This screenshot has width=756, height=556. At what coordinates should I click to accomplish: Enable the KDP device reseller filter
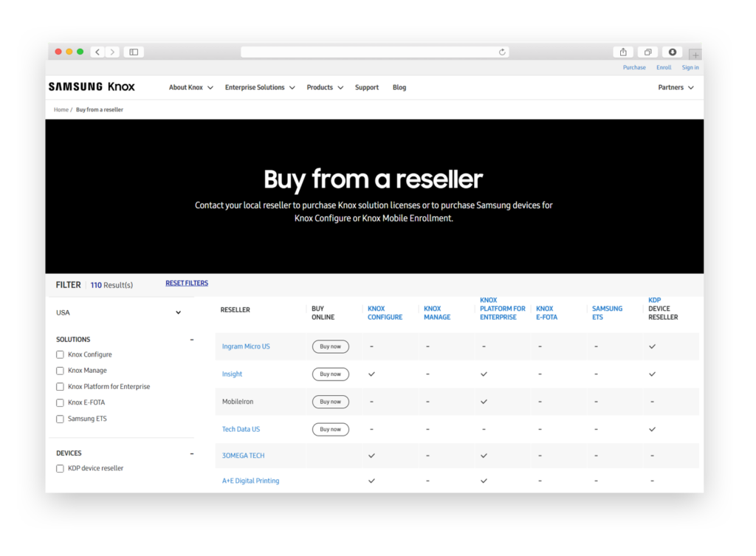60,468
